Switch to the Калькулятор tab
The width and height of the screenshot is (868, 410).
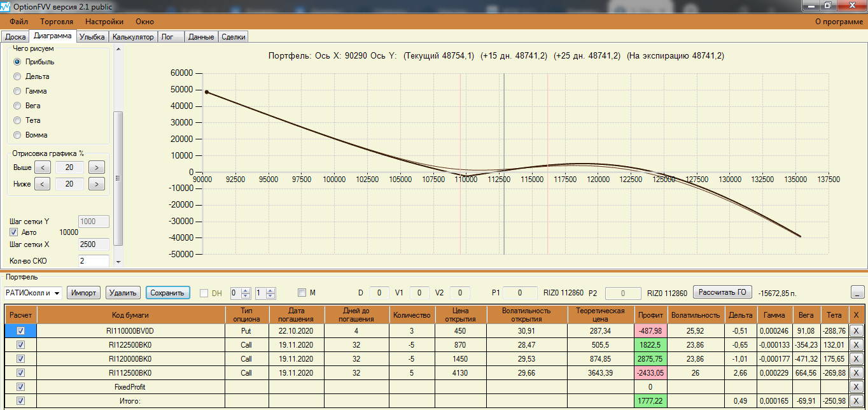(133, 37)
